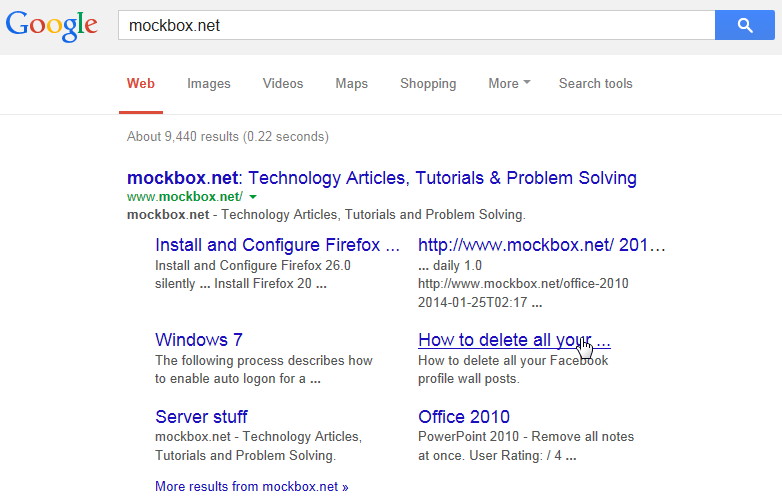Switch to the Videos tab
Viewport: 782px width, 504px height.
pyautogui.click(x=283, y=84)
